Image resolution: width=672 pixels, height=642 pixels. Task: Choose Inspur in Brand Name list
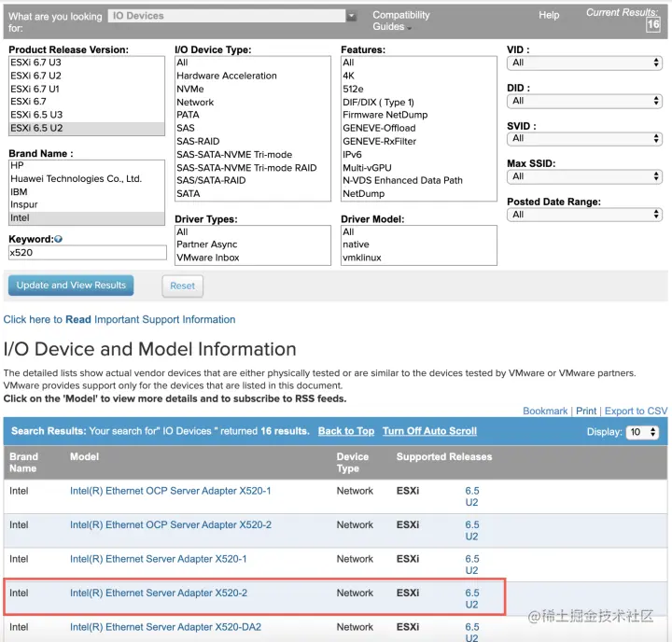86,204
